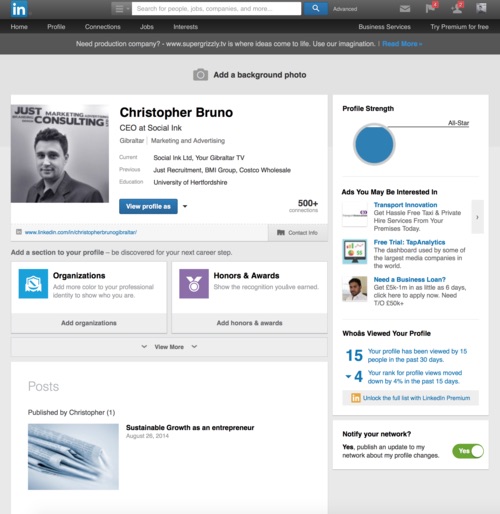This screenshot has width=500, height=514.
Task: Click the CEO at Social Ink headline
Action: tap(151, 128)
